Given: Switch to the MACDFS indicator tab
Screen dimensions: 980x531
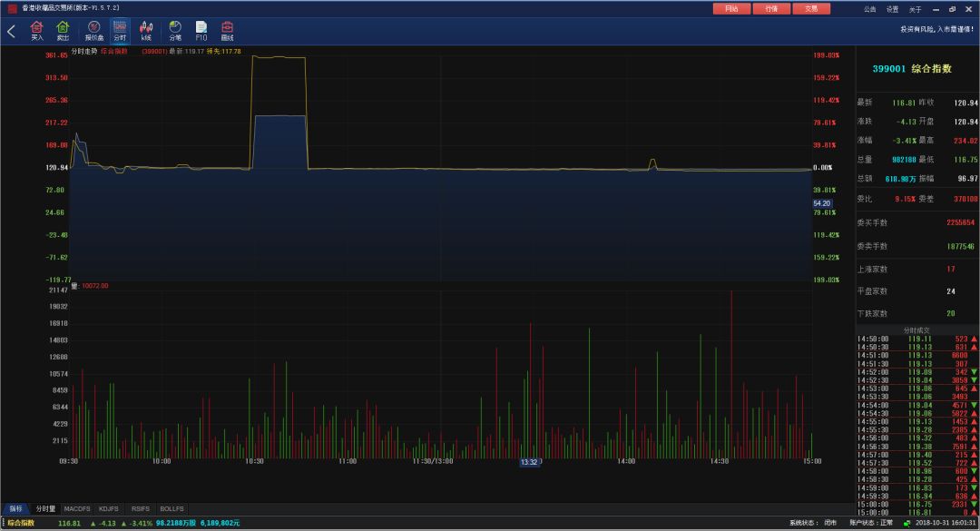Looking at the screenshot, I should [77, 508].
